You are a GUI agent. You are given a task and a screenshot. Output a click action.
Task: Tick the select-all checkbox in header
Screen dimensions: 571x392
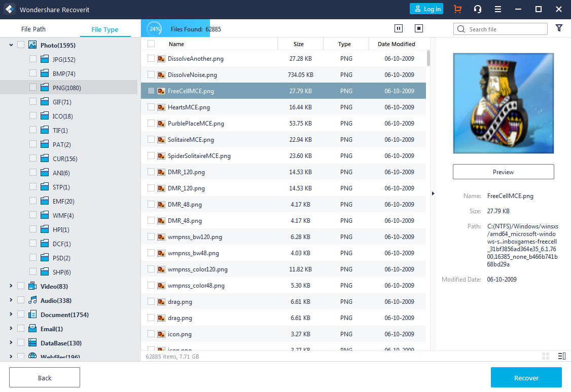151,44
